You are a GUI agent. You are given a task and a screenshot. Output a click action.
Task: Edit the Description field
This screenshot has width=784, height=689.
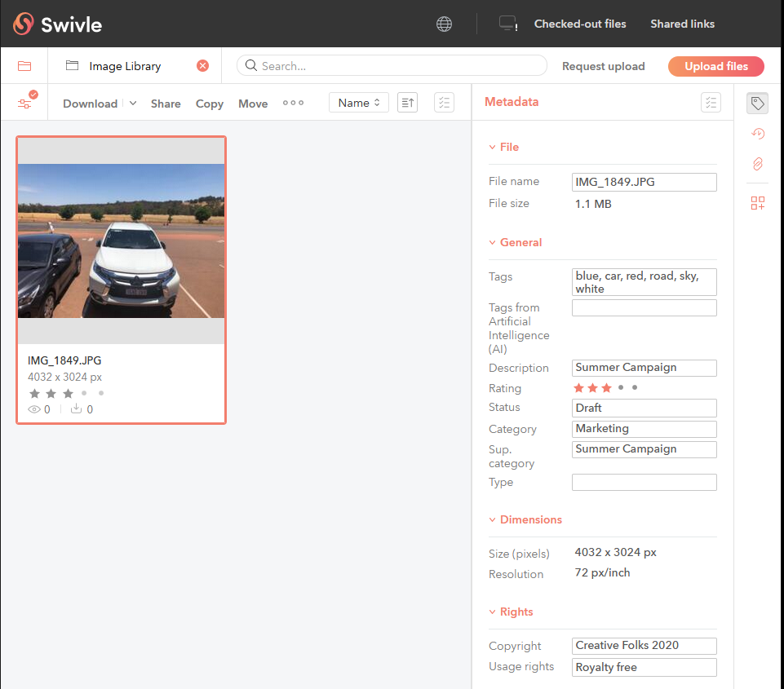[644, 368]
